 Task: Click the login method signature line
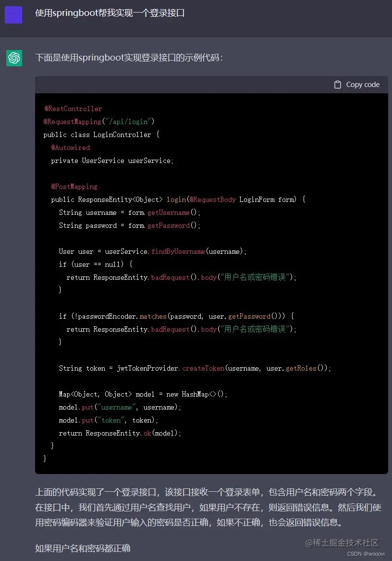click(179, 199)
